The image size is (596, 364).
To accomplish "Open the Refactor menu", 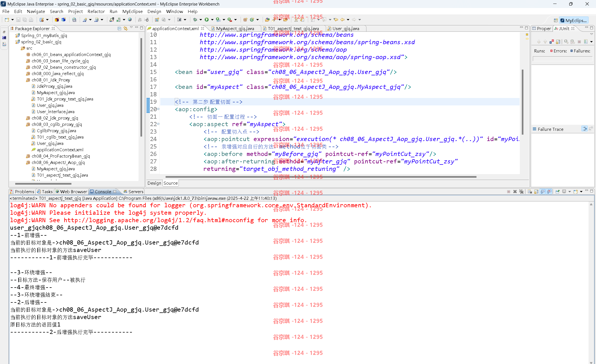I will pyautogui.click(x=96, y=11).
